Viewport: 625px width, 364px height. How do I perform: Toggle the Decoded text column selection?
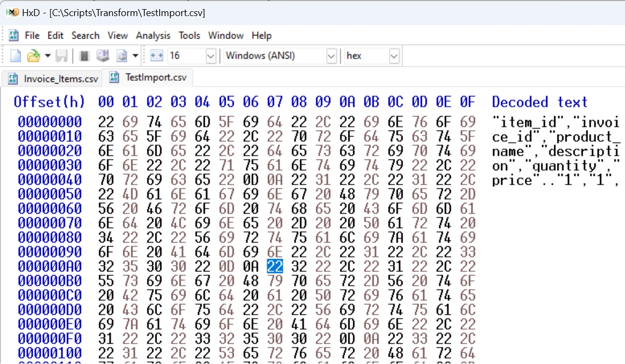[x=539, y=102]
